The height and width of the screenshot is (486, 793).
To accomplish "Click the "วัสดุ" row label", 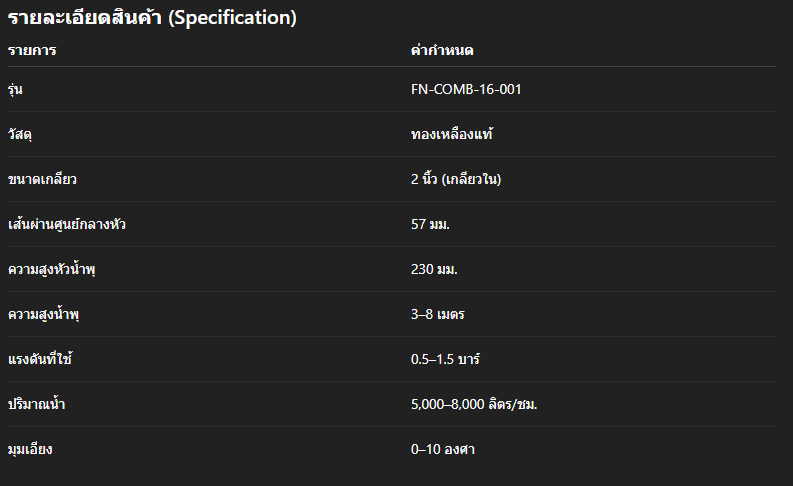I will 20,134.
